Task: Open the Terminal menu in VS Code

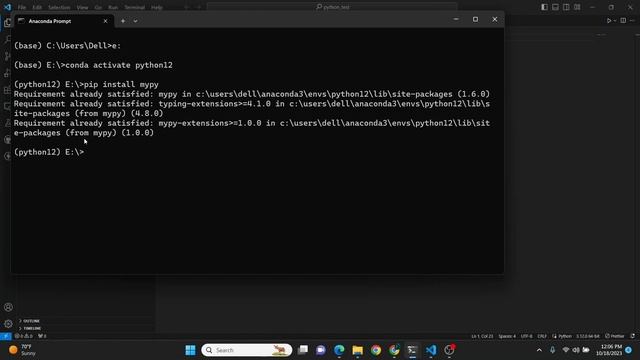Action: pyautogui.click(x=135, y=7)
